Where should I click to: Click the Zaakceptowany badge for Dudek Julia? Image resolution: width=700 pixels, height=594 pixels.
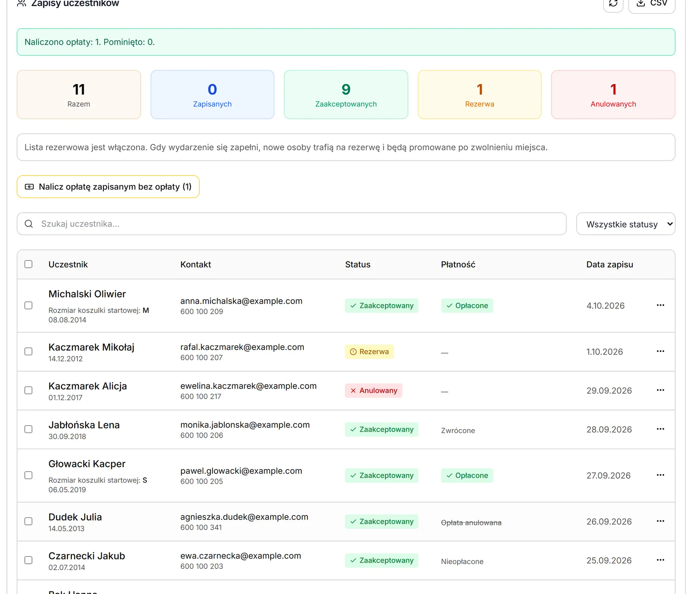(x=382, y=521)
